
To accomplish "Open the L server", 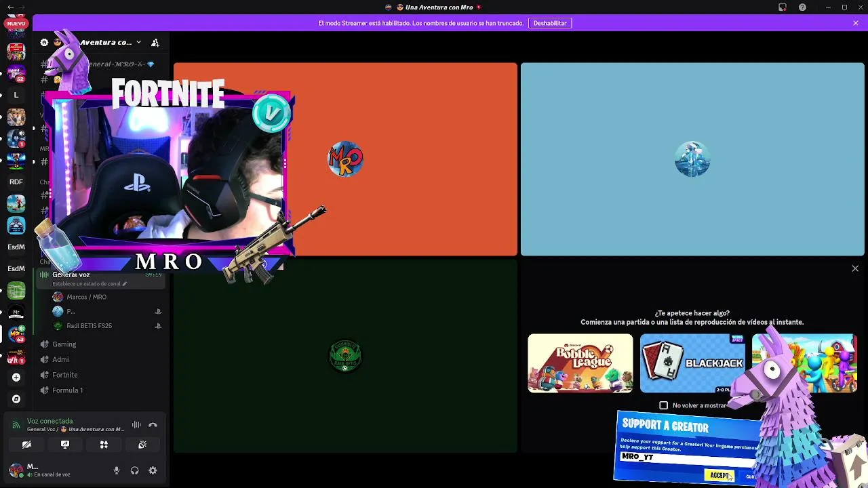I will tap(16, 95).
